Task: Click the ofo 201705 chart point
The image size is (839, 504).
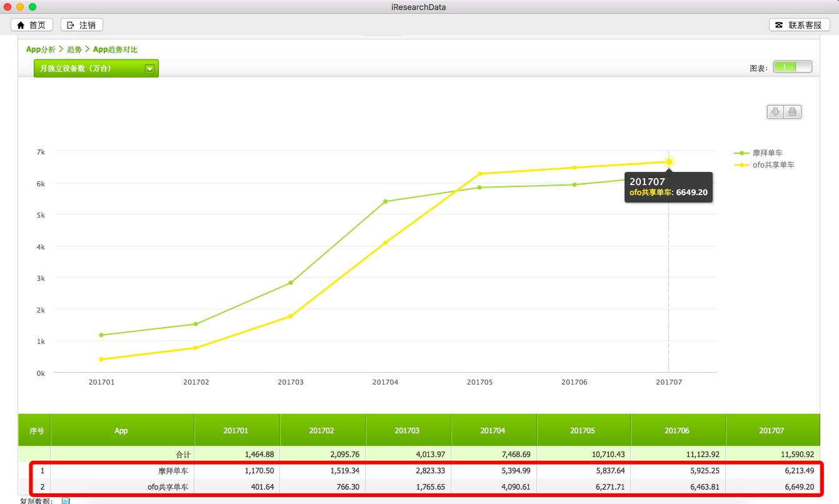Action: point(480,174)
